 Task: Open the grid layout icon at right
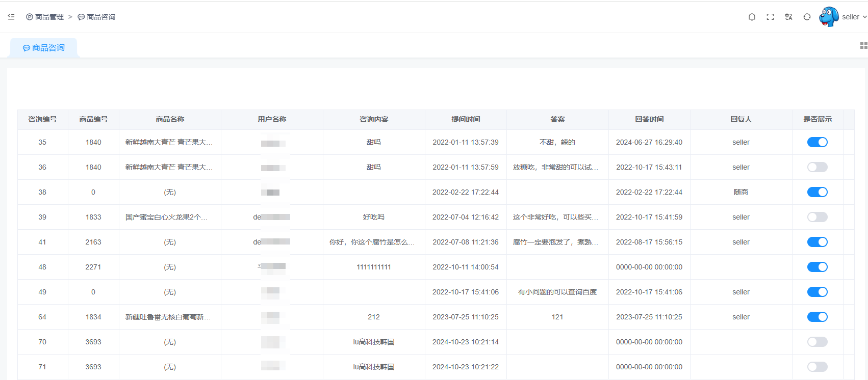click(863, 45)
